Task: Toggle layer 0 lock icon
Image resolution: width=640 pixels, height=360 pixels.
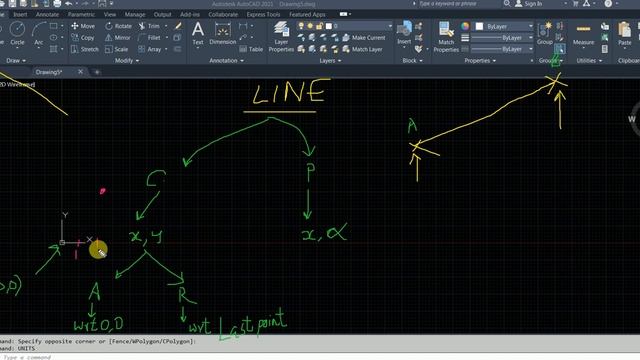Action: tap(319, 26)
